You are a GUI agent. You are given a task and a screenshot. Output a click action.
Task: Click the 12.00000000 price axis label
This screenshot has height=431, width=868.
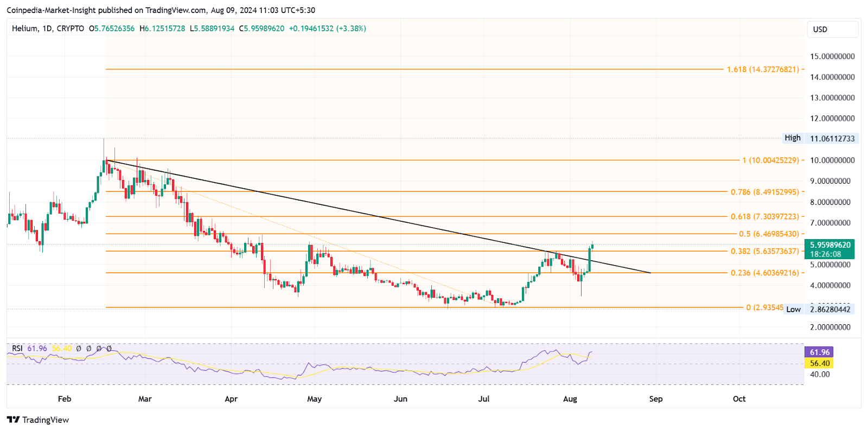832,118
